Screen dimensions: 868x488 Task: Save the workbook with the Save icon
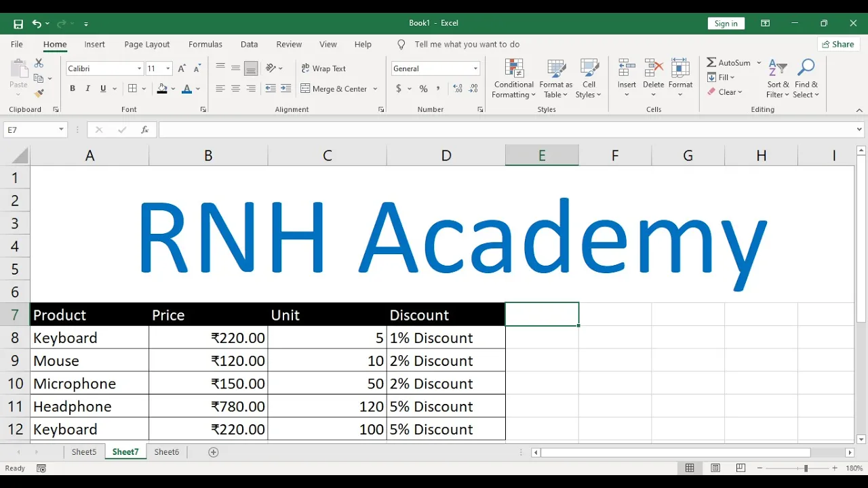(x=18, y=24)
